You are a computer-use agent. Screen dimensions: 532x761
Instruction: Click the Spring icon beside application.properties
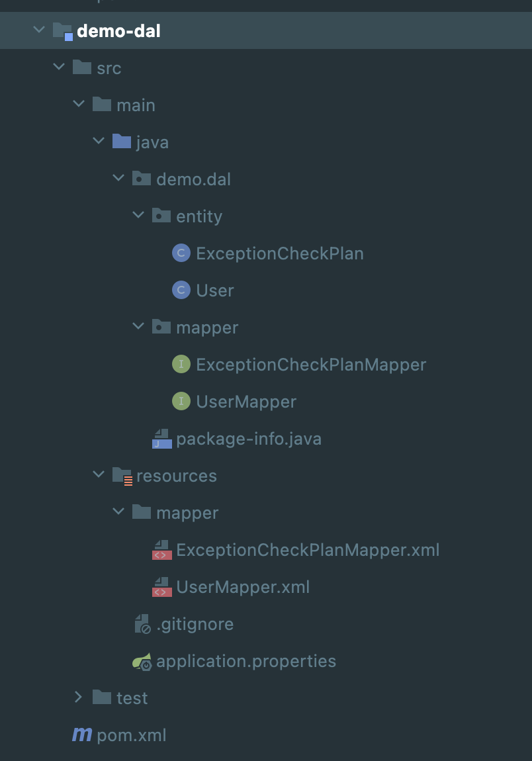pyautogui.click(x=141, y=660)
